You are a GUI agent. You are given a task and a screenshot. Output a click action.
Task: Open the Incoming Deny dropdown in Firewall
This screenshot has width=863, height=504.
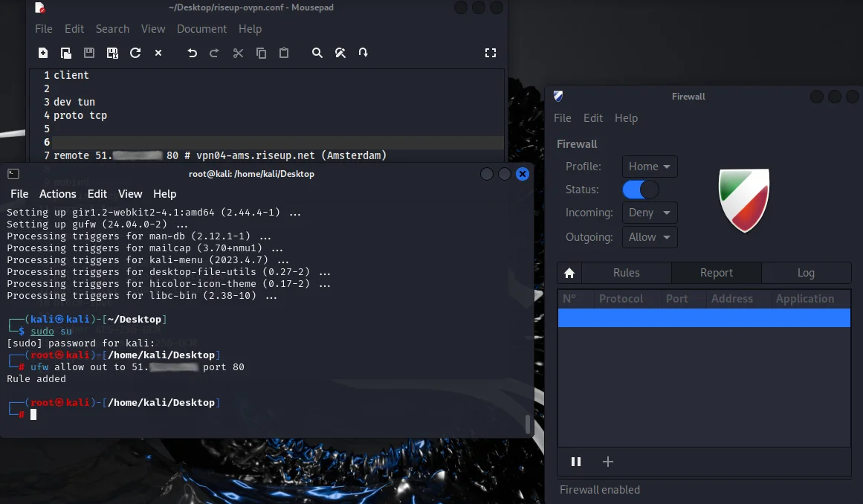point(650,213)
